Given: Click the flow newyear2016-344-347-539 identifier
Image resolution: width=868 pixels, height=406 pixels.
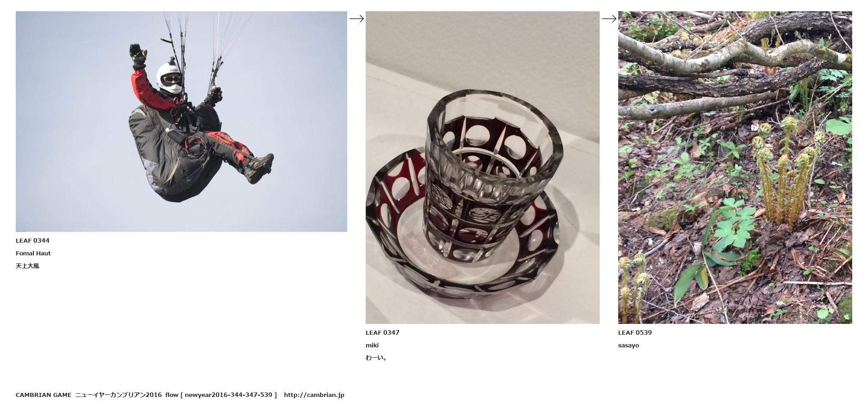Looking at the screenshot, I should [221, 395].
